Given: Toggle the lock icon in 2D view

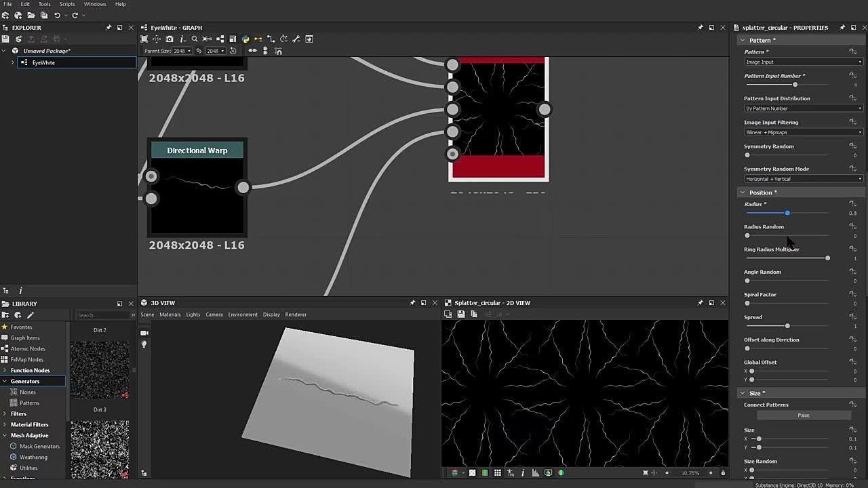Looking at the screenshot, I should [723, 472].
